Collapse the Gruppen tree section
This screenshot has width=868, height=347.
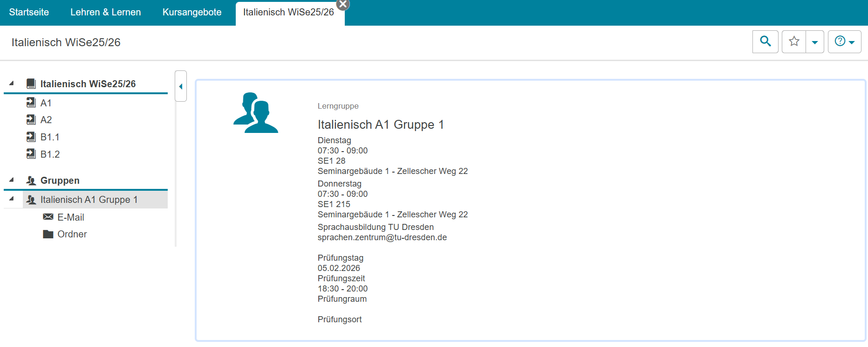[x=12, y=180]
